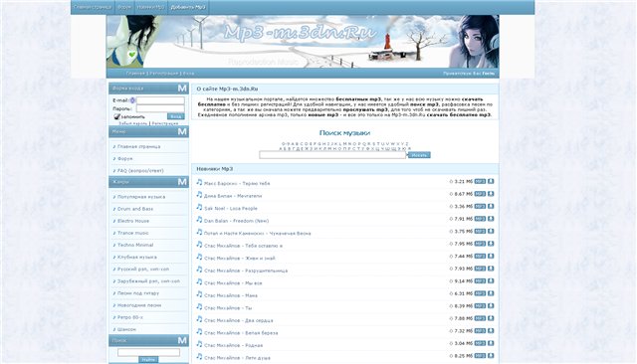The width and height of the screenshot is (637, 364).
Task: Click the MP3 badge for Макс Барских row
Action: 480,181
